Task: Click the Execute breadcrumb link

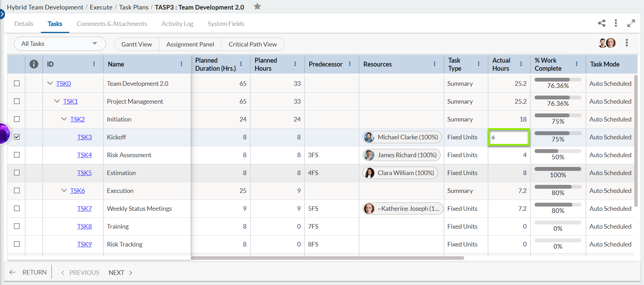Action: (x=101, y=7)
